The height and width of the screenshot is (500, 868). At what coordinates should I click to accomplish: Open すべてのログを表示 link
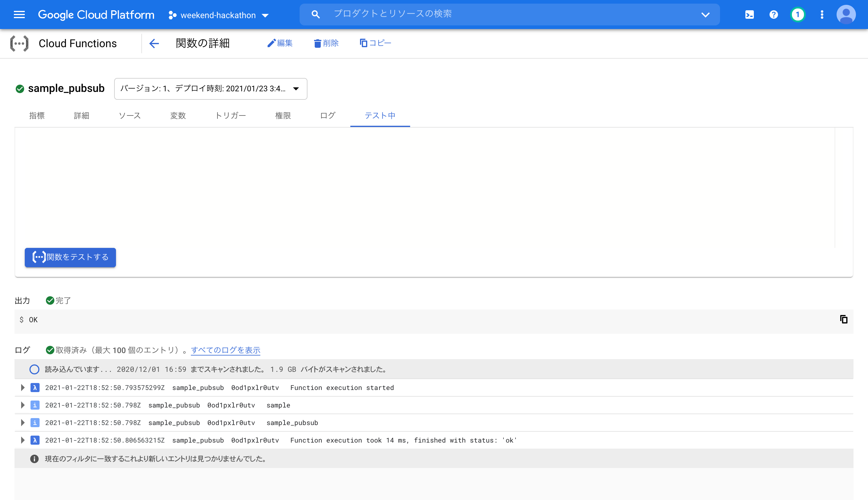[225, 350]
